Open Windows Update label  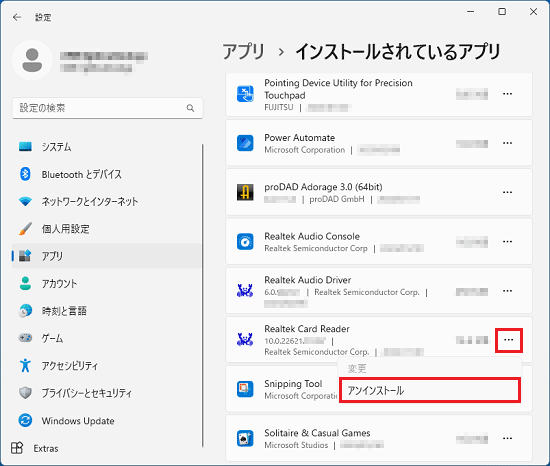click(x=78, y=421)
